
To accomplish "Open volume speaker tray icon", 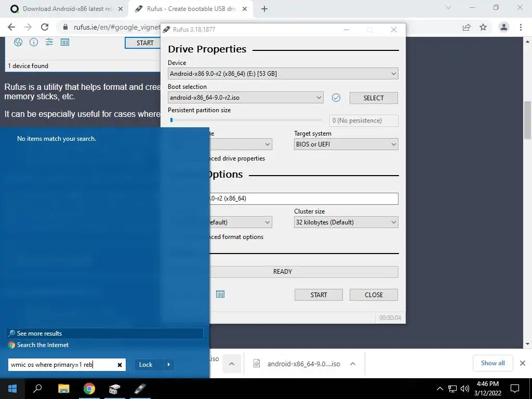I will 464,389.
